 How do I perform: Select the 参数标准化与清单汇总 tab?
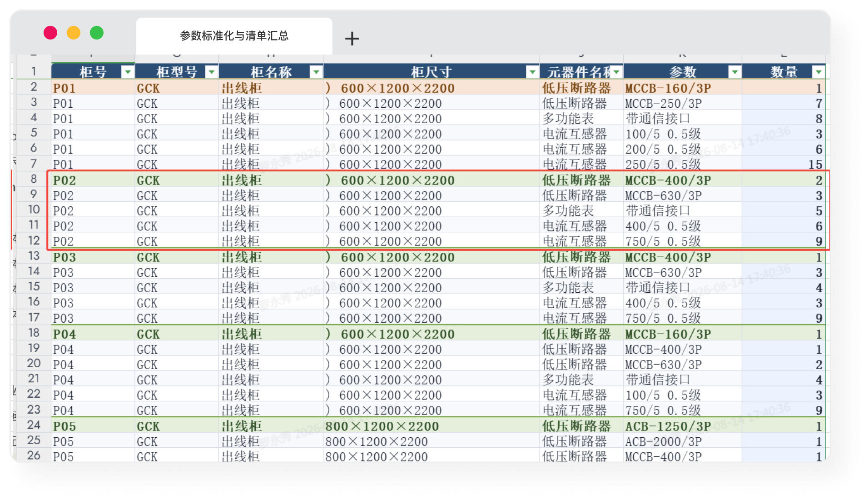click(x=234, y=36)
